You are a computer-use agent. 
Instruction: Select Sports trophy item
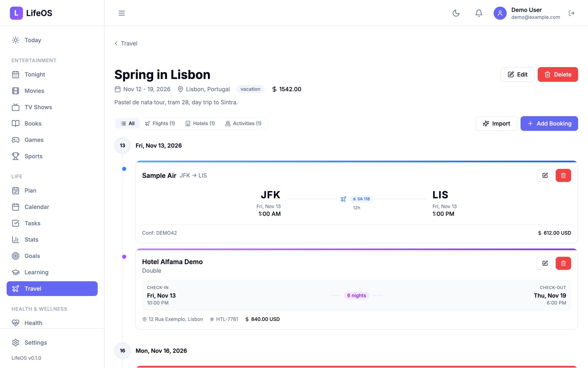pos(52,156)
